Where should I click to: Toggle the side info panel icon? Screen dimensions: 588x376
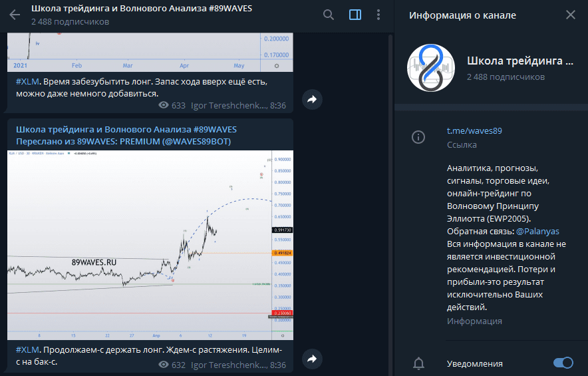[x=355, y=15]
